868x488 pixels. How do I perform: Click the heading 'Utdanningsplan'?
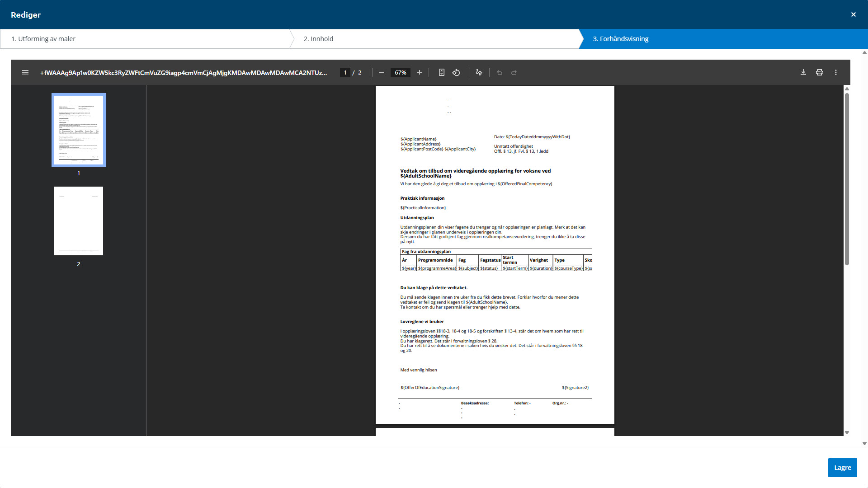[x=417, y=218]
